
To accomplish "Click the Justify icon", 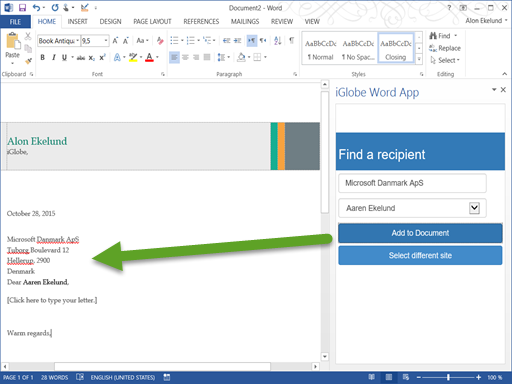I will pyautogui.click(x=207, y=57).
